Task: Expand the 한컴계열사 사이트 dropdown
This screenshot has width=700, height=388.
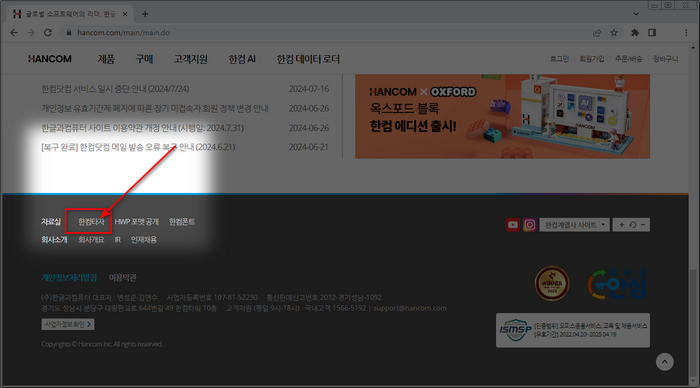Action: pos(574,225)
